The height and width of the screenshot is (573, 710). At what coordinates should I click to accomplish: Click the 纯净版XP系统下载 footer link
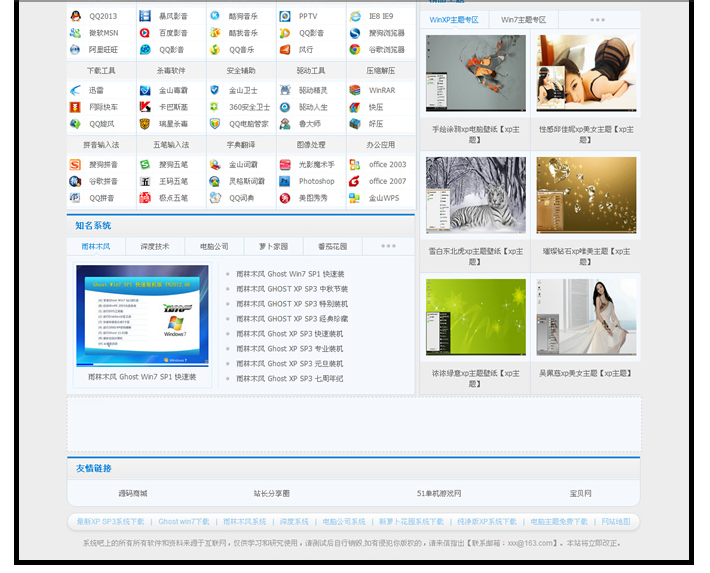(487, 522)
